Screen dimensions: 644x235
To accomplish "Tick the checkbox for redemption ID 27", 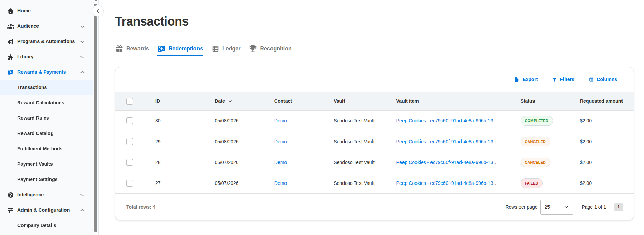I will (130, 183).
